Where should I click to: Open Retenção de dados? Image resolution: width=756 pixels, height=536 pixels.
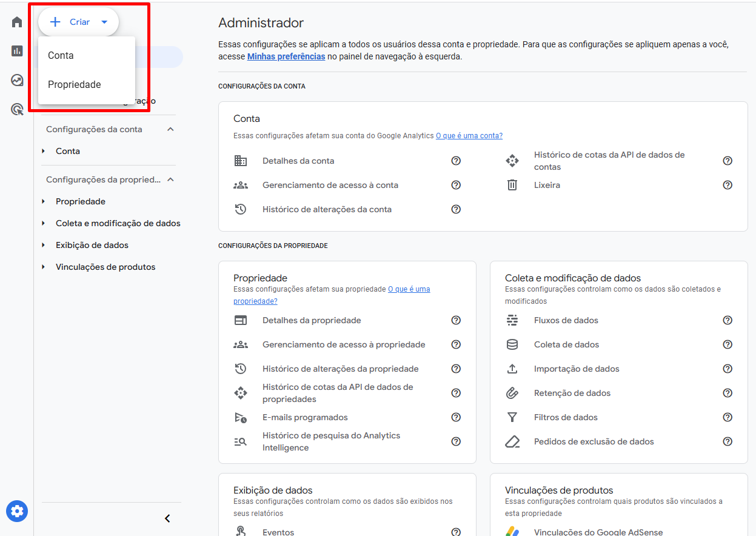tap(572, 393)
